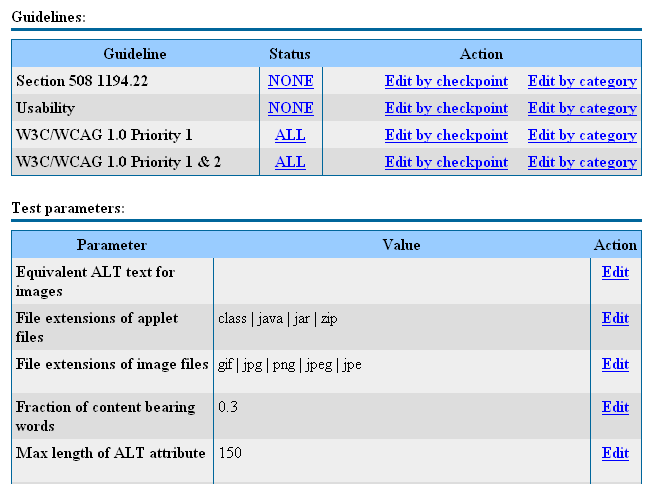
Task: Edit Equivalent ALT text for images parameter
Action: coord(615,272)
